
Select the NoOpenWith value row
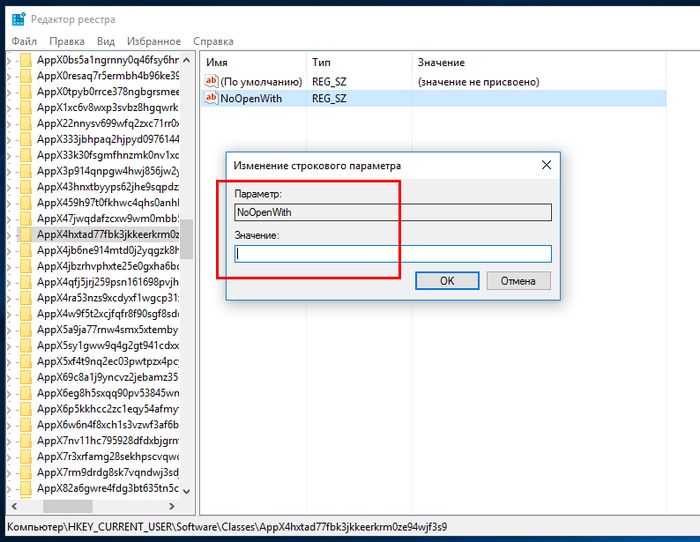(x=434, y=98)
